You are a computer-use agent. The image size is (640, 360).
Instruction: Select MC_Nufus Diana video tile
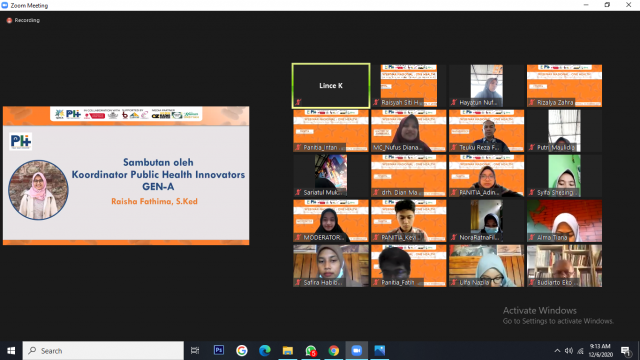point(409,131)
